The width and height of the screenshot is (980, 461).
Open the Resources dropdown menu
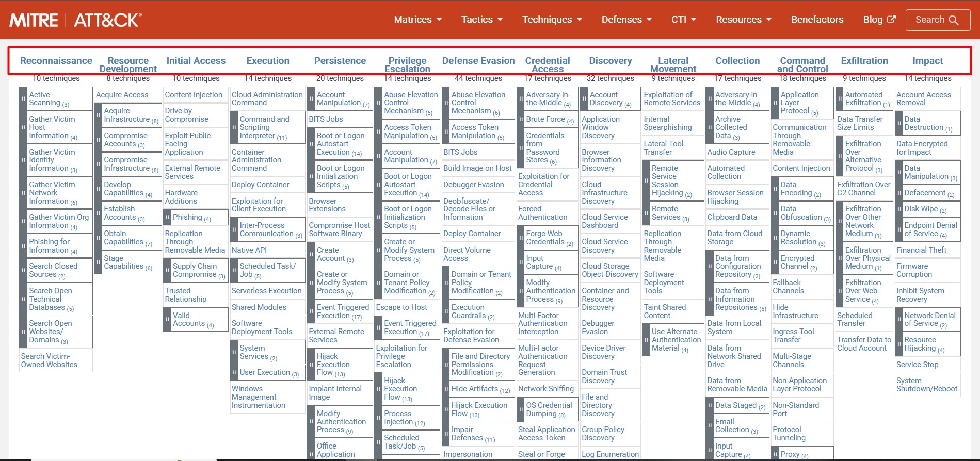click(743, 20)
